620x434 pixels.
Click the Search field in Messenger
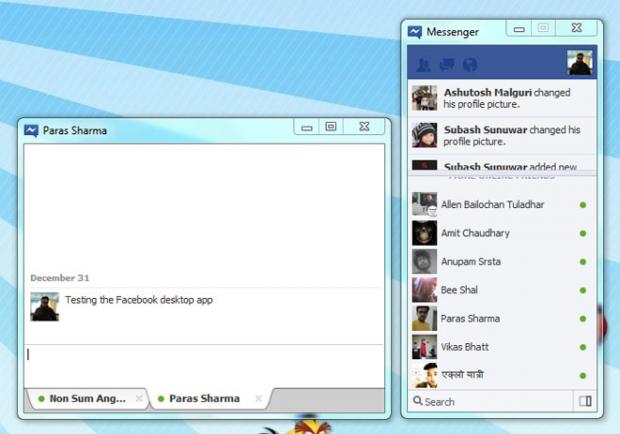click(490, 401)
